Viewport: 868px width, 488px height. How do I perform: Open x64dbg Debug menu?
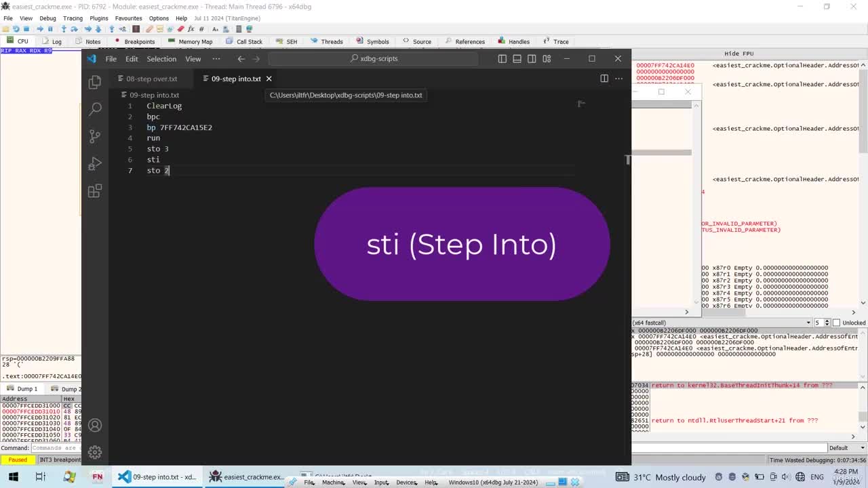coord(47,18)
